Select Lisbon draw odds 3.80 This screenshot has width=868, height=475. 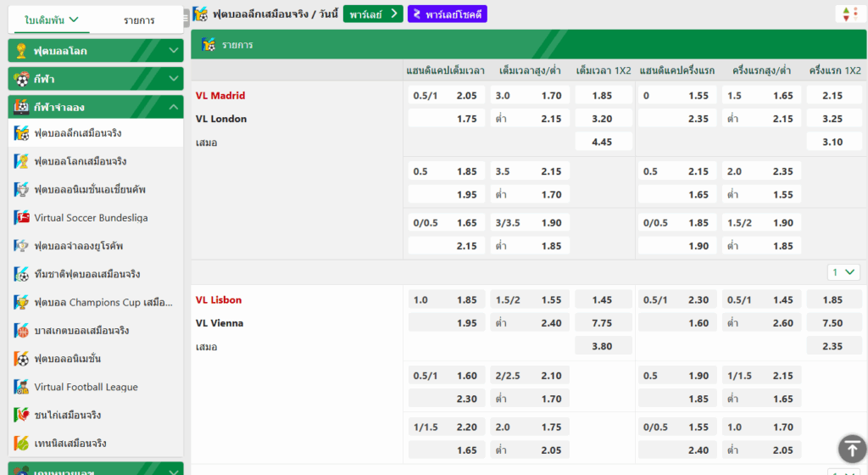603,346
